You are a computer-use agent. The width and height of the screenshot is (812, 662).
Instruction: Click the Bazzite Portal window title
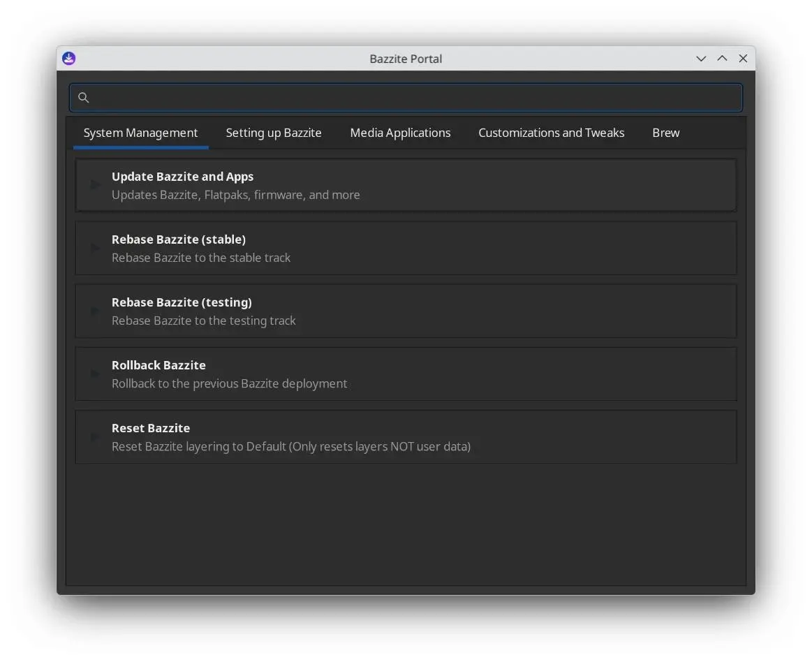point(406,59)
